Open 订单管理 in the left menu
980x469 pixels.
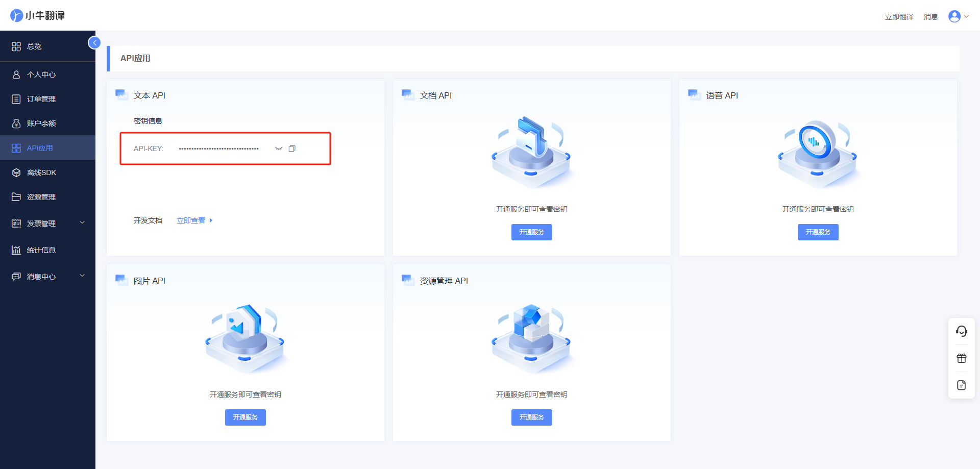click(x=41, y=98)
